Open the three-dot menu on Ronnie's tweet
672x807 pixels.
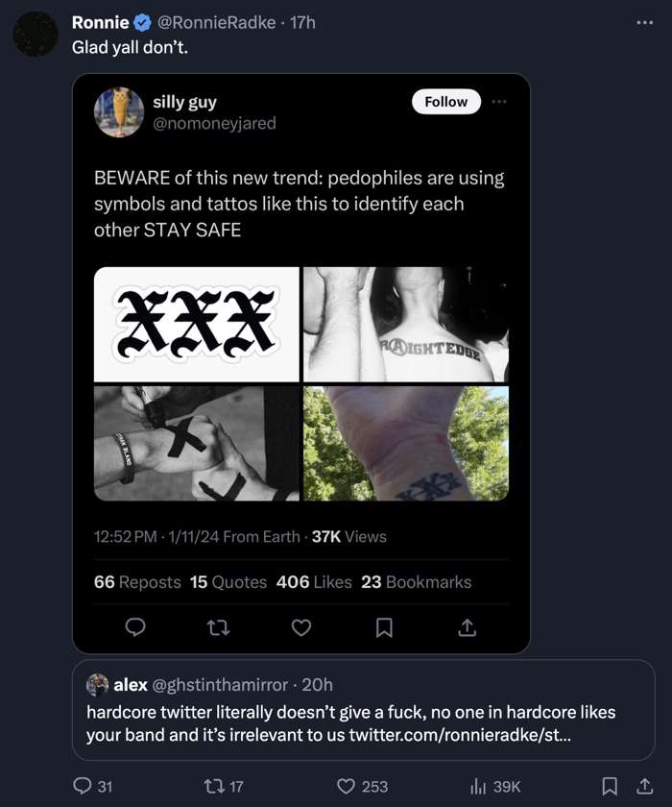[644, 23]
